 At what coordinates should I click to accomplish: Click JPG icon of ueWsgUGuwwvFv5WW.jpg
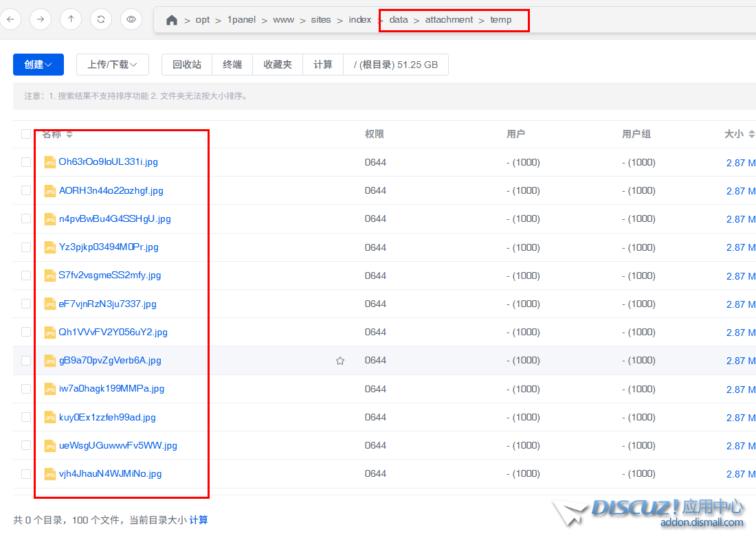[x=50, y=445]
